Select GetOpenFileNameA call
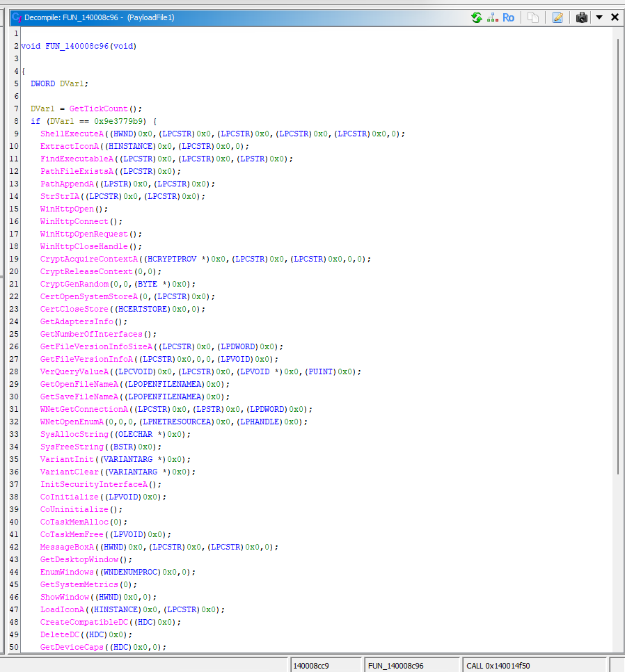 tap(79, 384)
